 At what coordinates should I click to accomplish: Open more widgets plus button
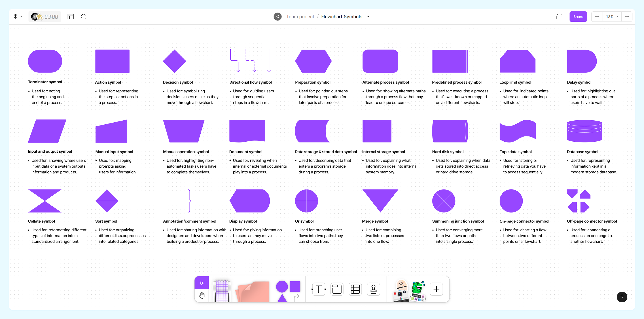[x=436, y=289]
